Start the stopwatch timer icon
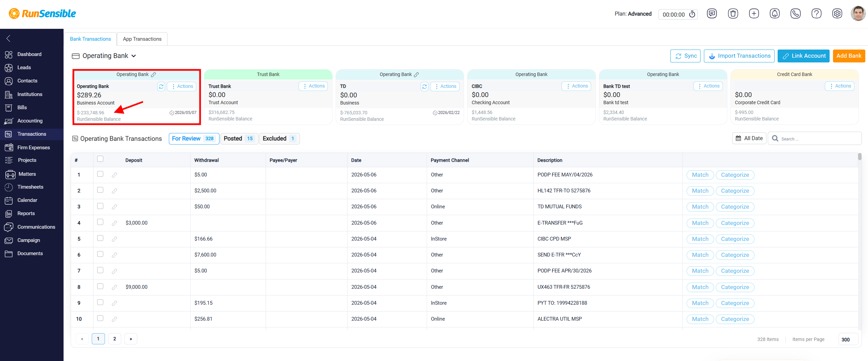This screenshot has height=361, width=868. (x=692, y=14)
